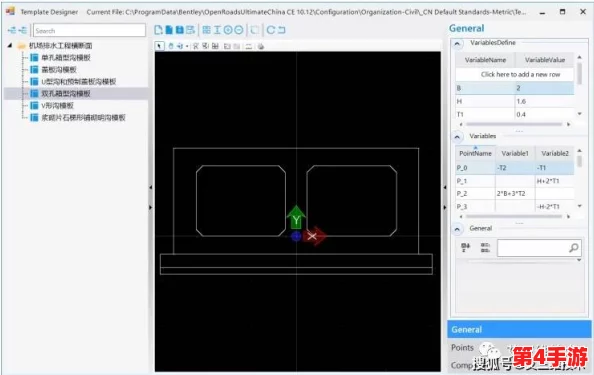Click the -H-2*T1 cell in row P_3

pos(555,206)
